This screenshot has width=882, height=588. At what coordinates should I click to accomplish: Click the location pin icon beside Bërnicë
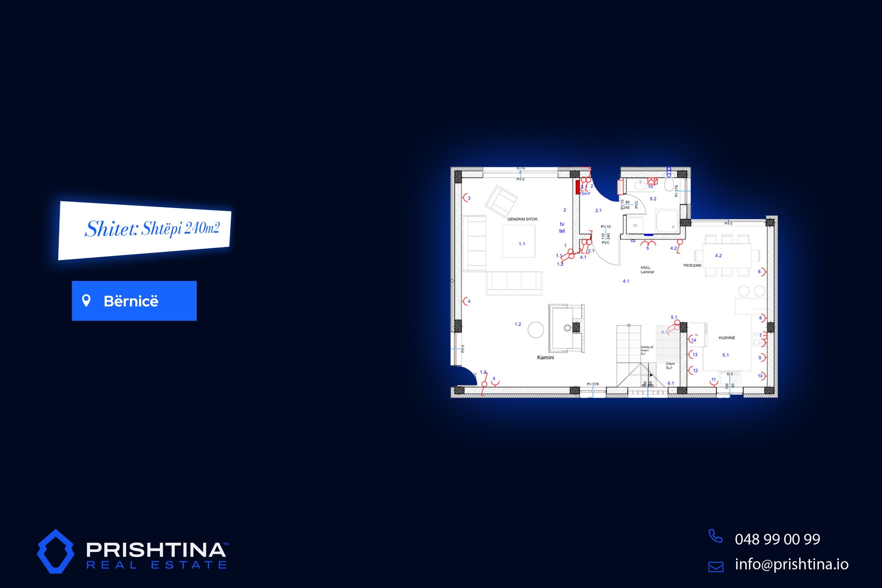click(86, 301)
